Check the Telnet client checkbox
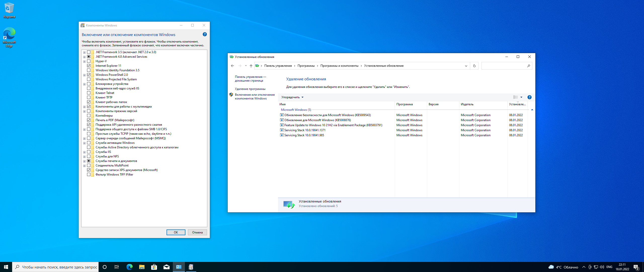Viewport: 644px width, 272px height. click(x=89, y=93)
